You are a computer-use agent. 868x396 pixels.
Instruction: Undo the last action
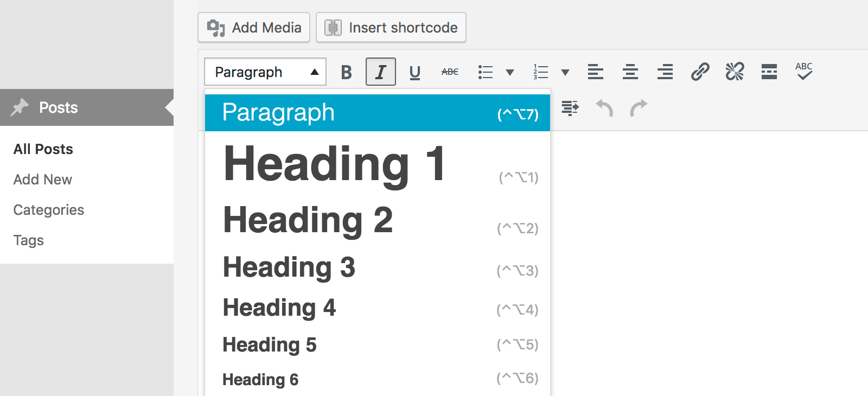coord(604,108)
